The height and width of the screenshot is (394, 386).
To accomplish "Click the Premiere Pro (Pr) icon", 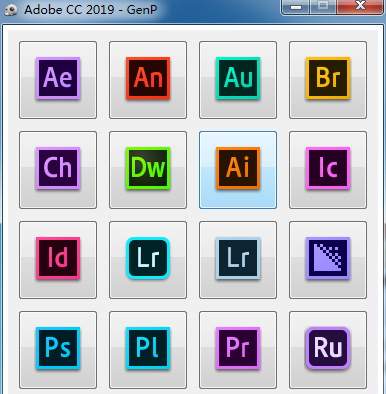I will 238,350.
